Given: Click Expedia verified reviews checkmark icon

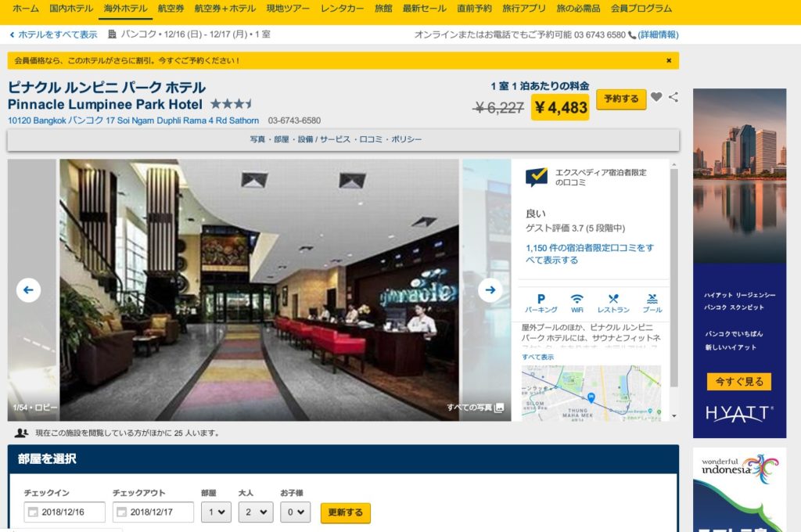Looking at the screenshot, I should [x=537, y=177].
